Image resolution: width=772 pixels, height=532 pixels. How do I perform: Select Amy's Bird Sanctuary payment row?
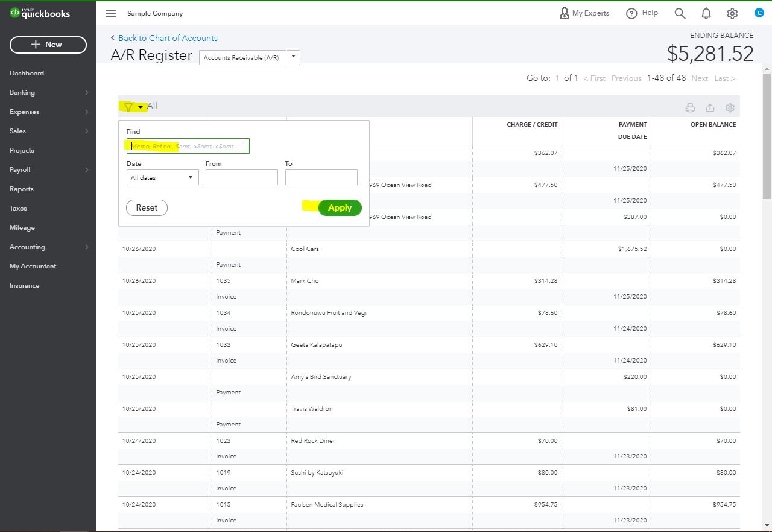click(429, 384)
